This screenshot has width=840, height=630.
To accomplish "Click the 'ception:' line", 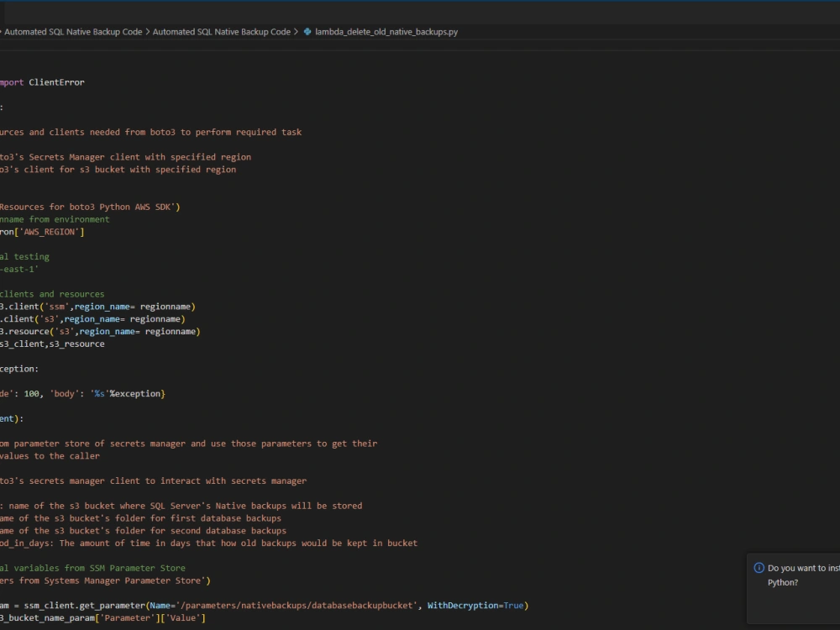I will pos(19,369).
